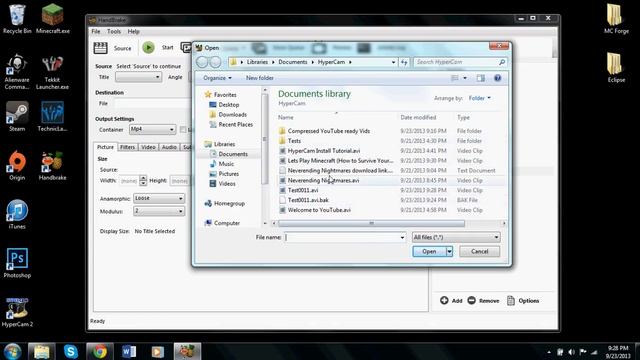Image resolution: width=640 pixels, height=360 pixels.
Task: Select the file Welcome to YouTube.avi
Action: point(319,210)
